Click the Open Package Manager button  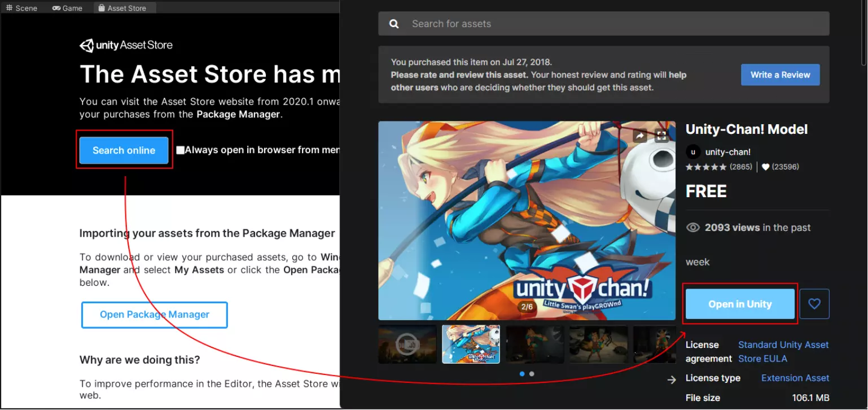pyautogui.click(x=155, y=315)
